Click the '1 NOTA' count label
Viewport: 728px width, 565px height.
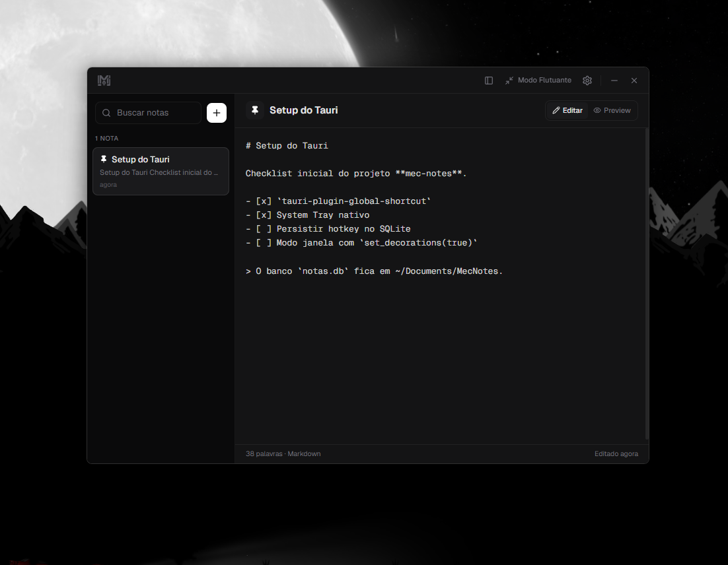coord(107,138)
